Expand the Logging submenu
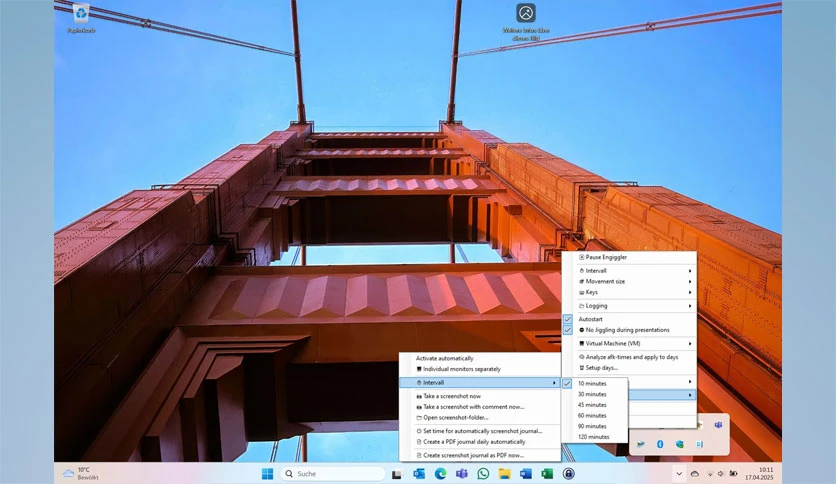This screenshot has height=484, width=836. (x=629, y=306)
